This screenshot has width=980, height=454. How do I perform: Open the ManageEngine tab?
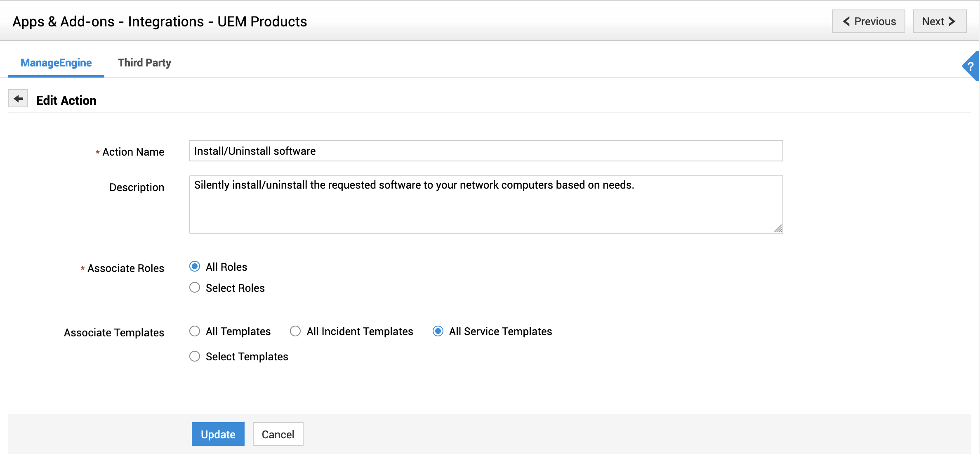coord(56,63)
